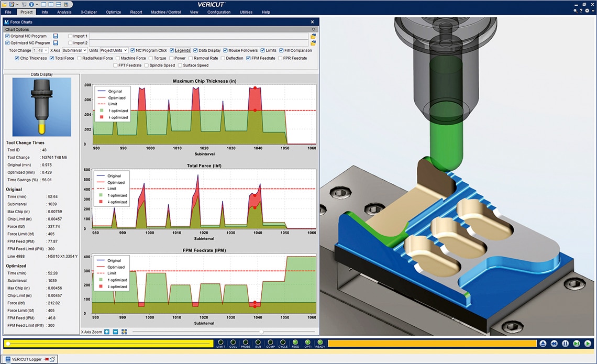Open the X Axis Subinterval dropdown
597x364 pixels.
click(74, 50)
